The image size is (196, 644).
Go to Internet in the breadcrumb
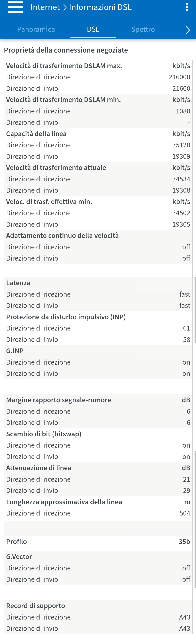45,7
